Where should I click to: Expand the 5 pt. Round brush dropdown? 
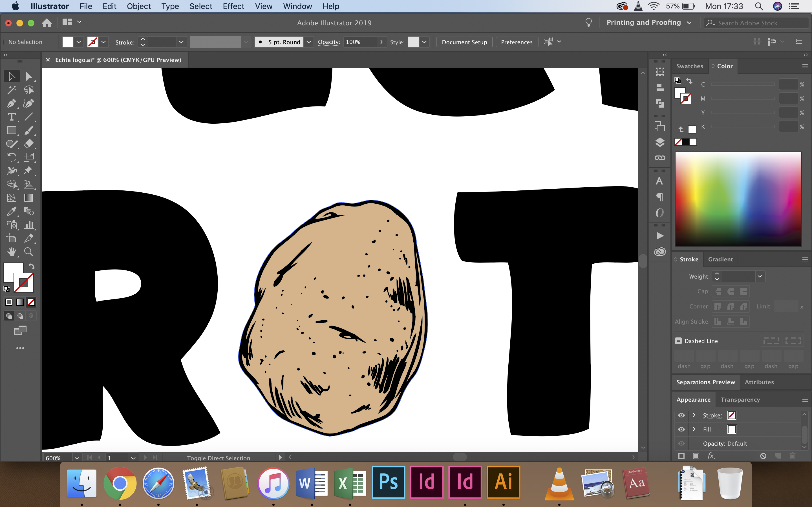click(x=309, y=42)
